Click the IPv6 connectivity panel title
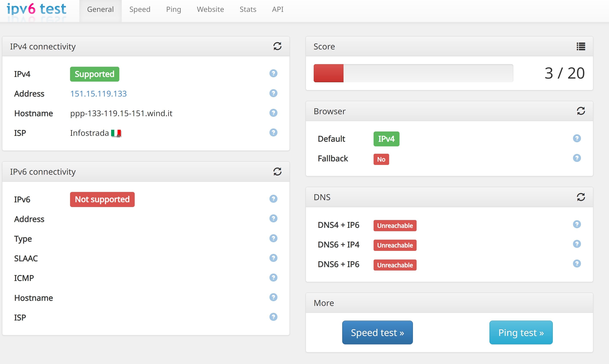Screen dimensions: 609x364 43,172
